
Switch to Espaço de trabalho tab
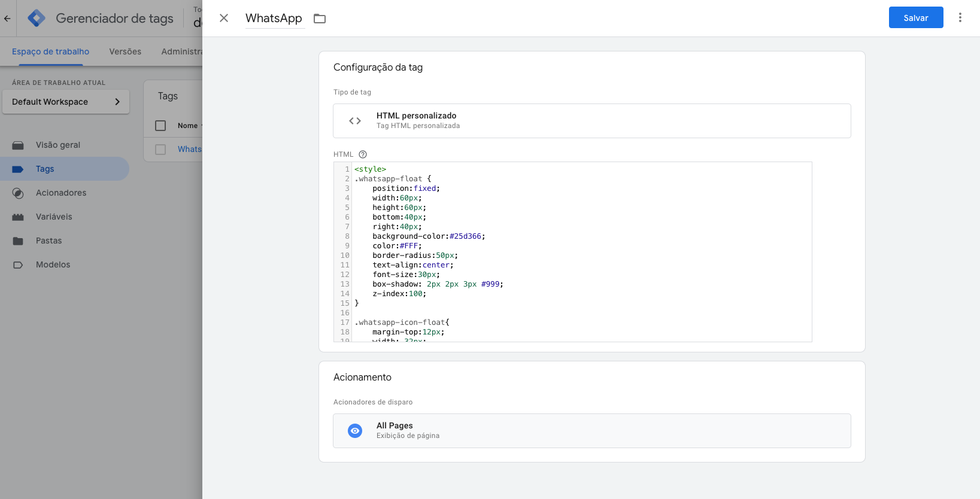pos(50,51)
